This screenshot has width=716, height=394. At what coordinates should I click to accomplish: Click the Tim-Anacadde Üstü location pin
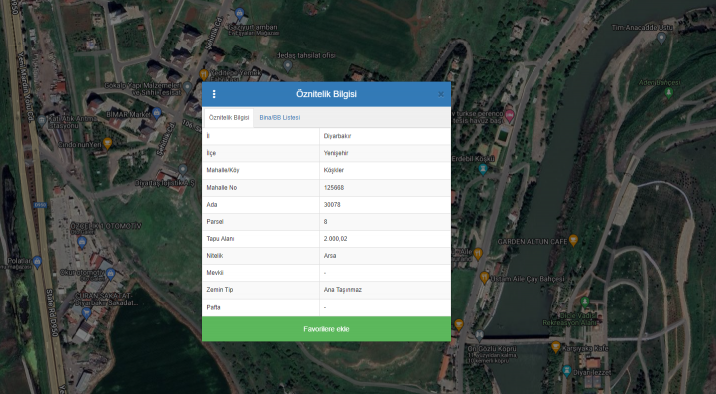pos(661,37)
